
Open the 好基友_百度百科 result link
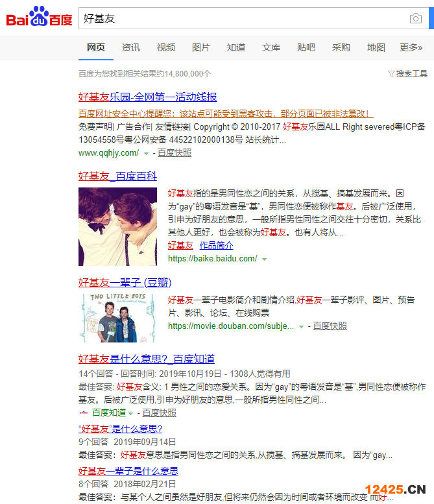coord(117,176)
